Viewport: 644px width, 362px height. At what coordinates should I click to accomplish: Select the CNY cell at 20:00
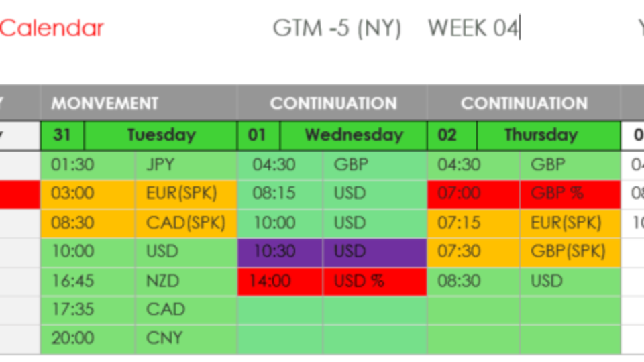(186, 339)
